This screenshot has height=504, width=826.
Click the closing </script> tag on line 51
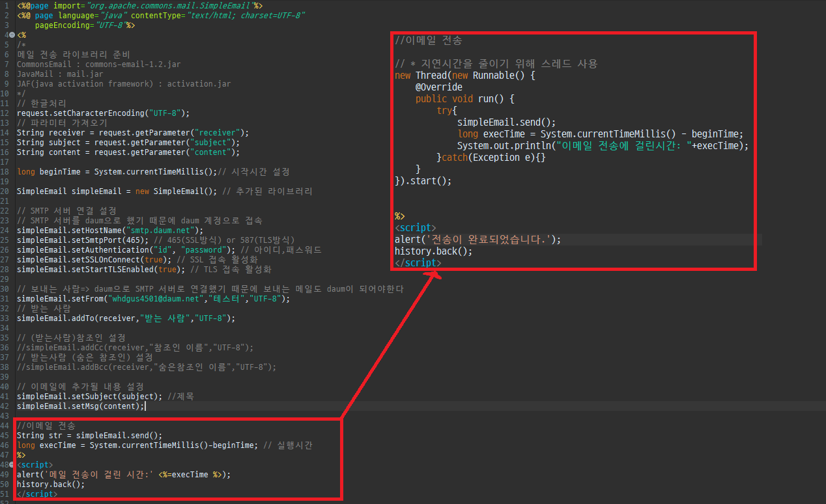point(37,494)
